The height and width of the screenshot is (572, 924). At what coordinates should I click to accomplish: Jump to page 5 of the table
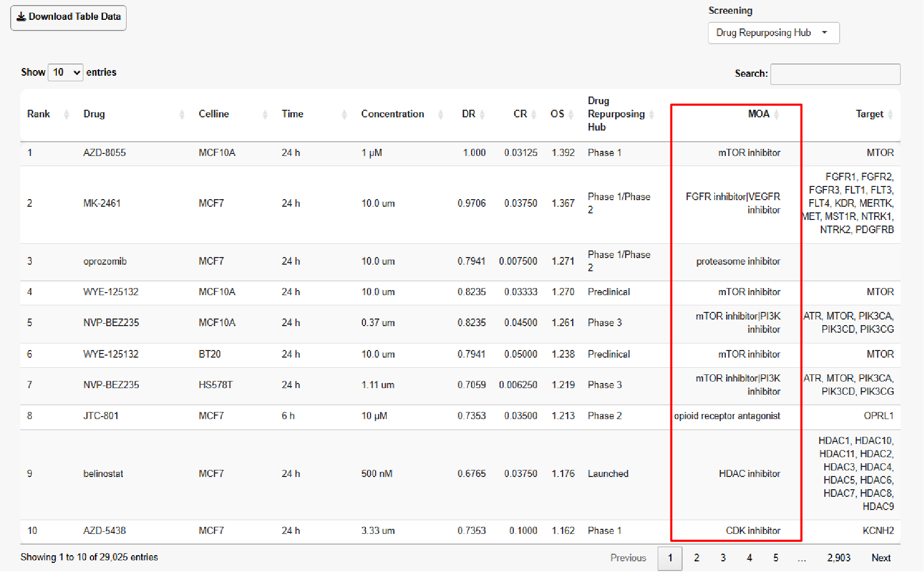pyautogui.click(x=776, y=558)
